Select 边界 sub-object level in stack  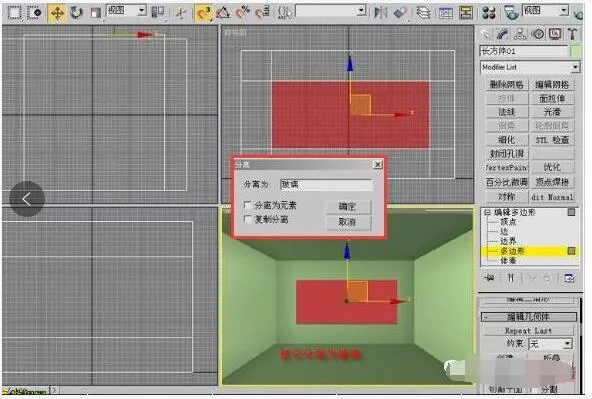(x=508, y=241)
